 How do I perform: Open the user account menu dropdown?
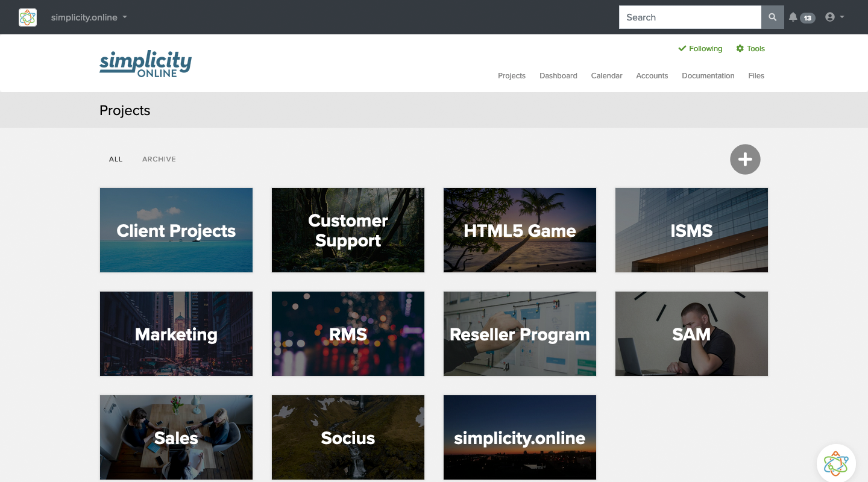point(834,17)
